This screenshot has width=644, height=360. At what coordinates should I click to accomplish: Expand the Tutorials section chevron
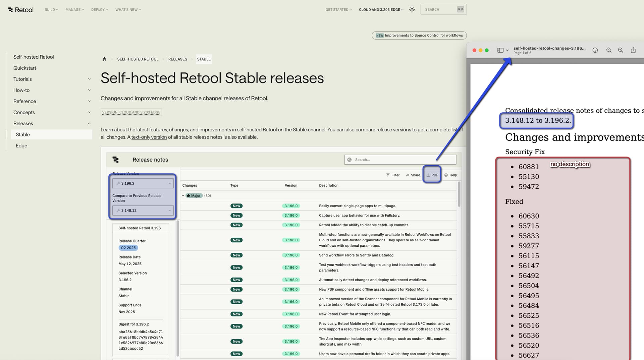pyautogui.click(x=89, y=79)
